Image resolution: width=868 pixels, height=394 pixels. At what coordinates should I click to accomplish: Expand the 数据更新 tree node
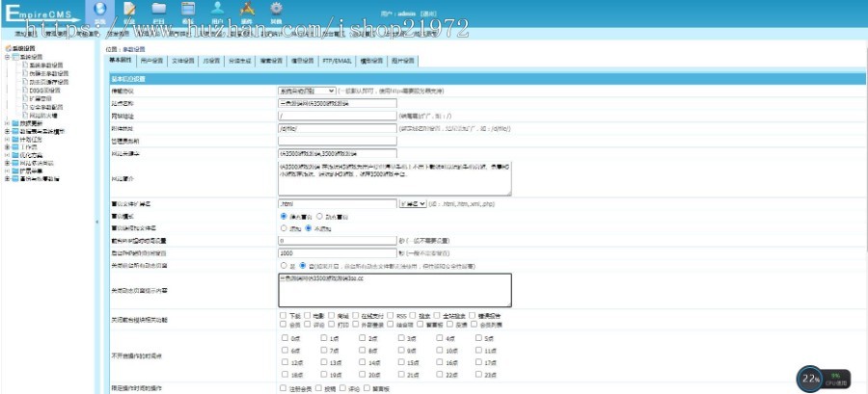(7, 123)
